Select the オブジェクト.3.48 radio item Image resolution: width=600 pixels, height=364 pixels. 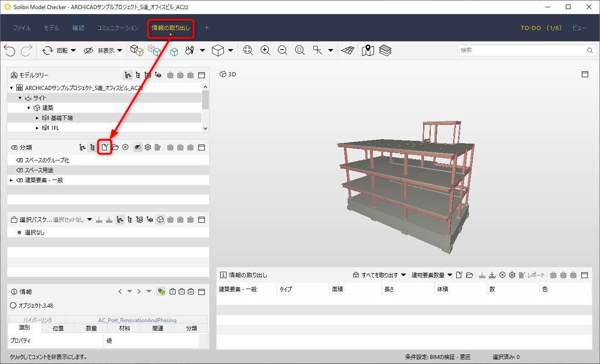tap(13, 305)
